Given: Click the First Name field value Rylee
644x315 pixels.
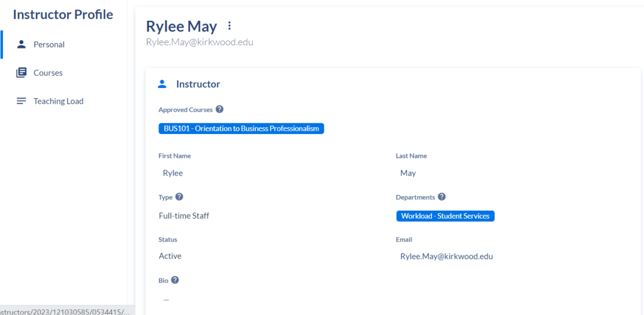Looking at the screenshot, I should tap(173, 173).
